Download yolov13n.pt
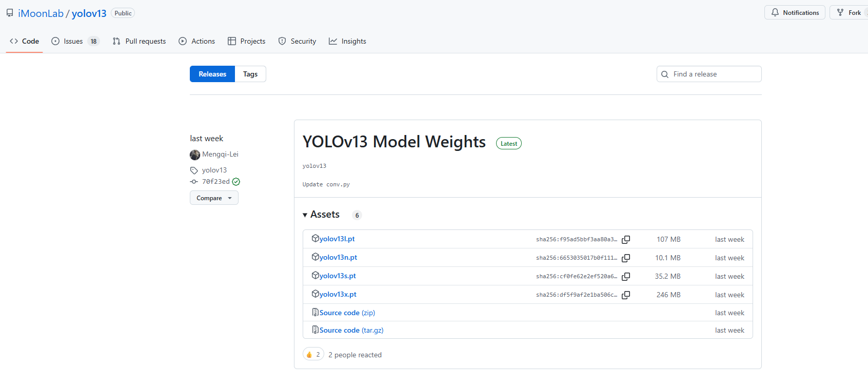The image size is (868, 385). tap(338, 257)
